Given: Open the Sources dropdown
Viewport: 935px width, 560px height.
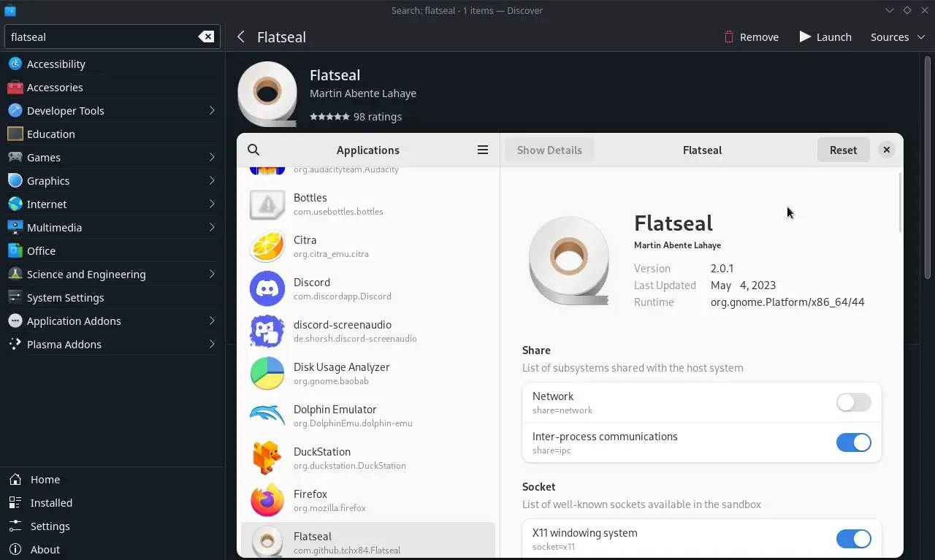Looking at the screenshot, I should [898, 37].
